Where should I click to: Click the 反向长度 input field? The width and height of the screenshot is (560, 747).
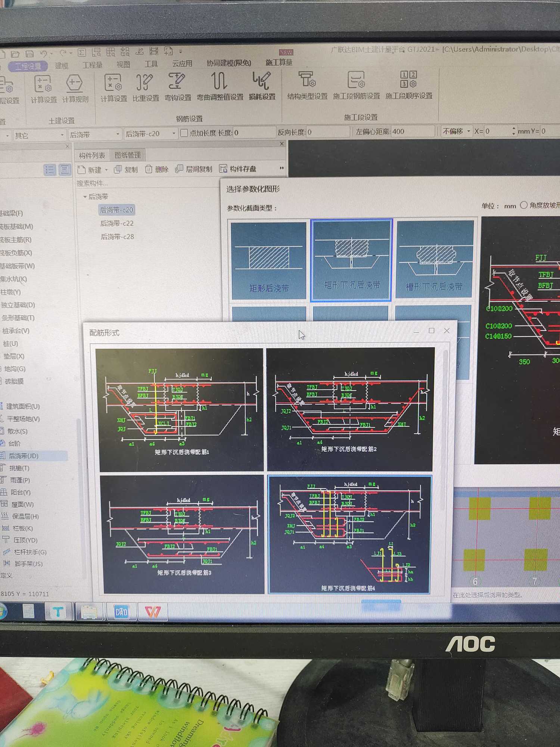pos(327,132)
